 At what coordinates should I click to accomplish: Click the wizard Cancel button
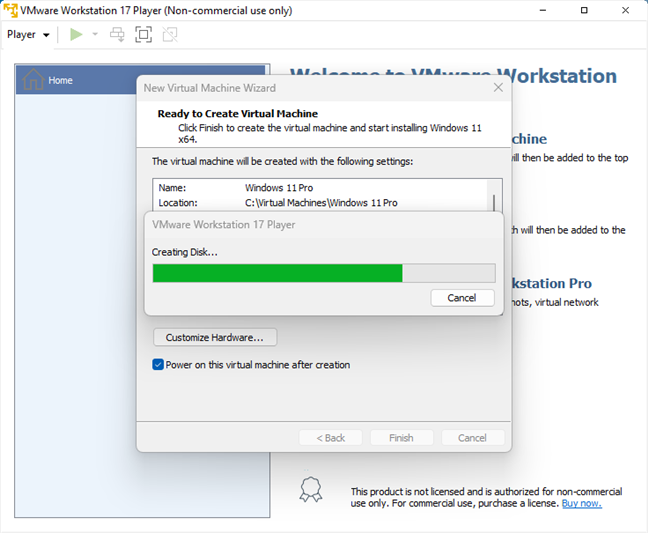tap(472, 438)
